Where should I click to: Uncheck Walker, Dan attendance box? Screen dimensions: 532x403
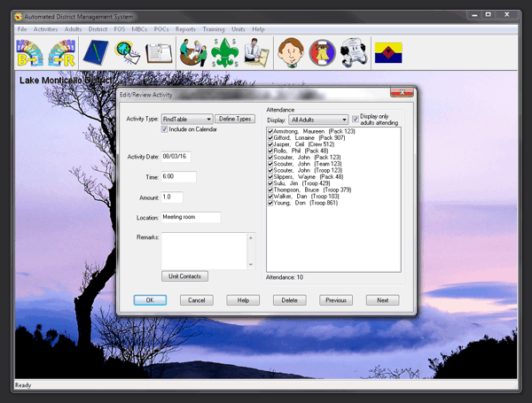(x=270, y=197)
